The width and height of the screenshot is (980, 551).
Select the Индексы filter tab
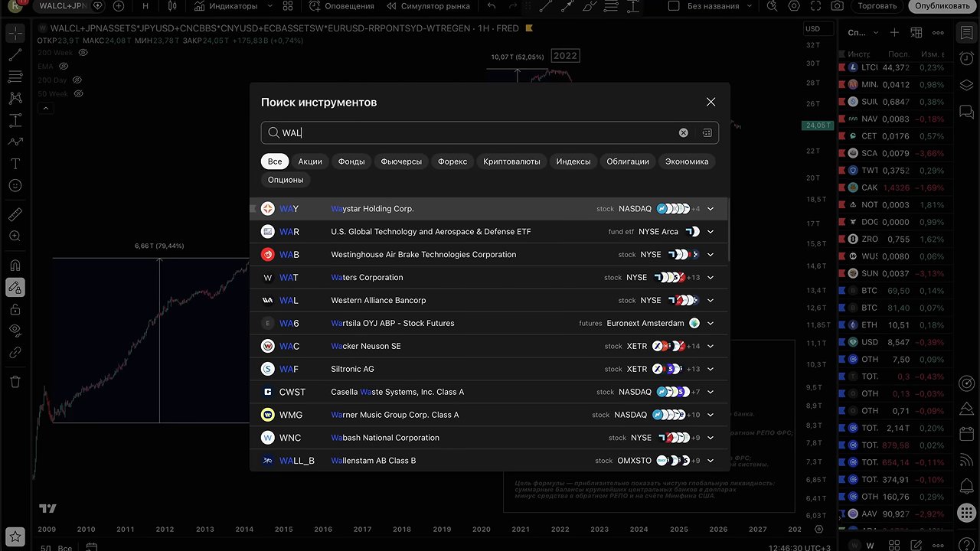coord(573,161)
